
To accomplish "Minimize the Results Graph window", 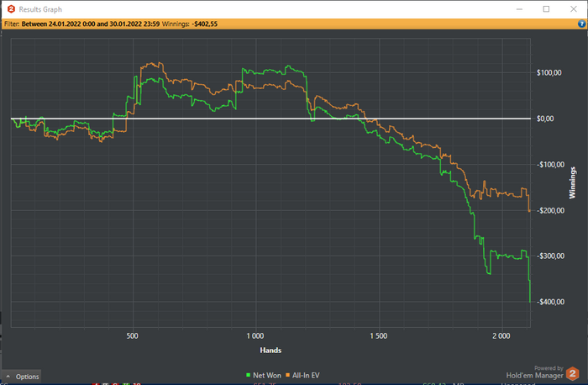I will tap(519, 9).
